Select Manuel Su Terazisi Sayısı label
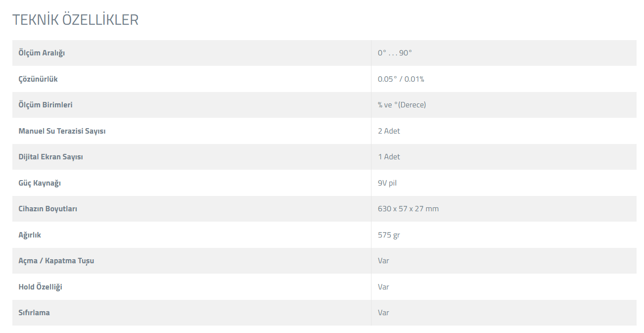The height and width of the screenshot is (333, 644). 62,131
